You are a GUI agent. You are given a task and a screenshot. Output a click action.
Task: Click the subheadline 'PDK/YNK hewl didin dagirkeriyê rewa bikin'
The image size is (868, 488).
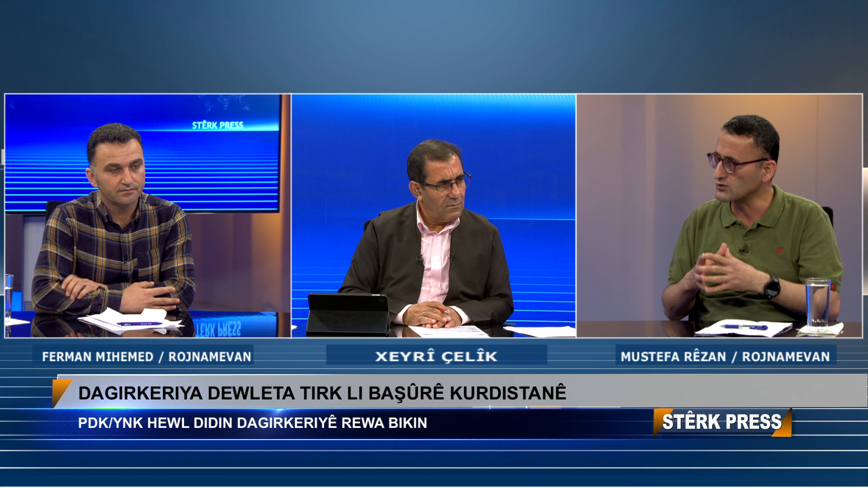[x=252, y=422]
